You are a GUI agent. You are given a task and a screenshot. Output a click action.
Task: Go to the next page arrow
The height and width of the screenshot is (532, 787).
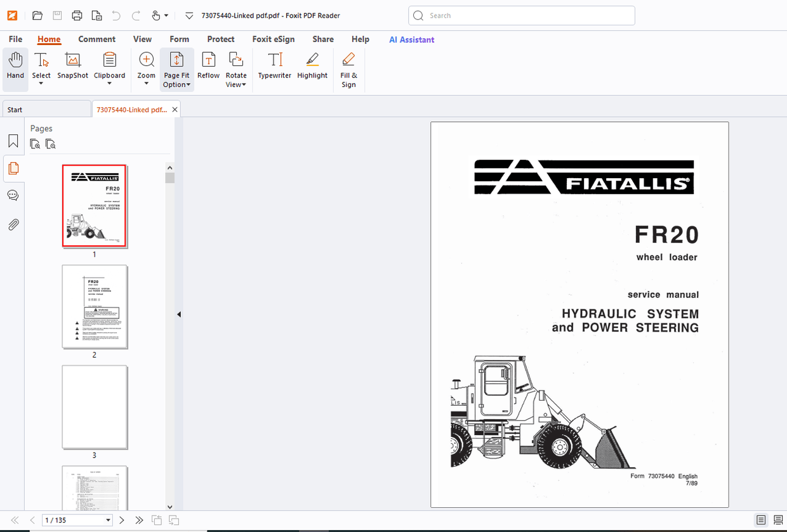[x=121, y=520]
